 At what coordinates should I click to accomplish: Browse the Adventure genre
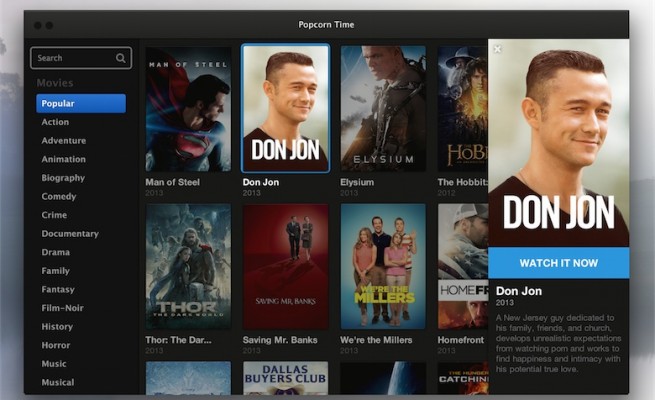click(x=63, y=141)
